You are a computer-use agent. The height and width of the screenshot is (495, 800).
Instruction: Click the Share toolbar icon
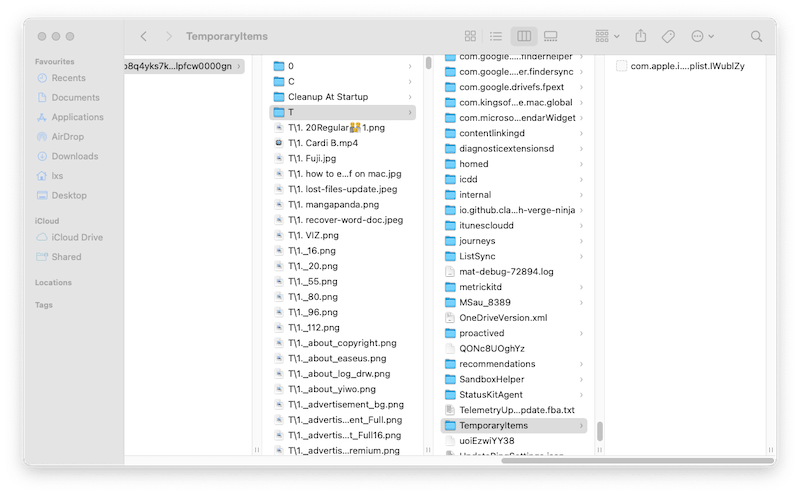click(641, 36)
